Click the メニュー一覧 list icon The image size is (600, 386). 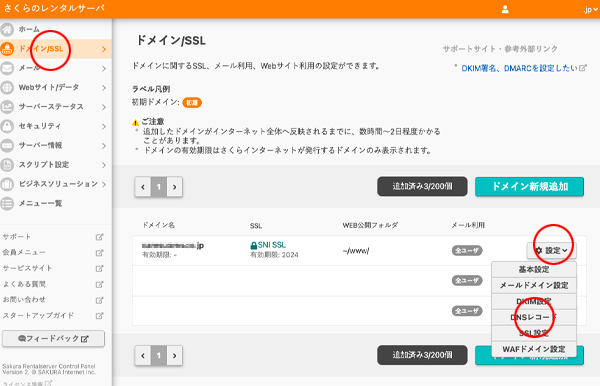pos(7,204)
